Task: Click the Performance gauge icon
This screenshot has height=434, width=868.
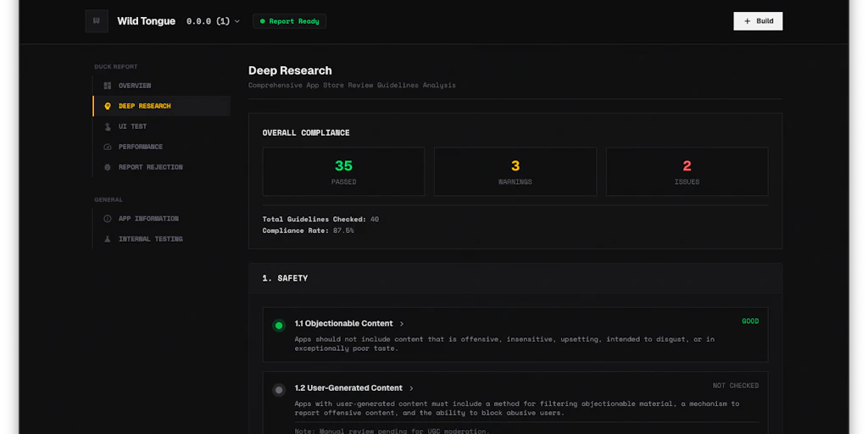Action: point(108,147)
